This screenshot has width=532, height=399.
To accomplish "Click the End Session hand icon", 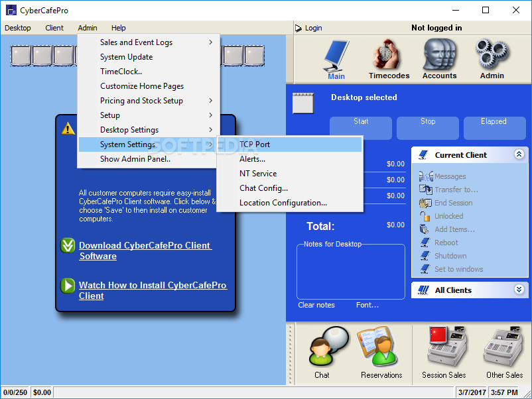I will click(x=425, y=203).
